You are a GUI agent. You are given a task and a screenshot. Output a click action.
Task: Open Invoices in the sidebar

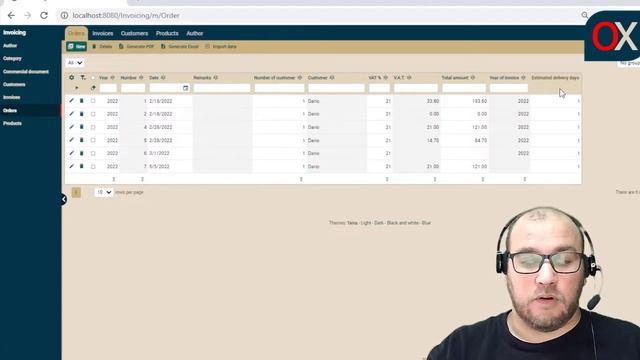click(x=11, y=97)
